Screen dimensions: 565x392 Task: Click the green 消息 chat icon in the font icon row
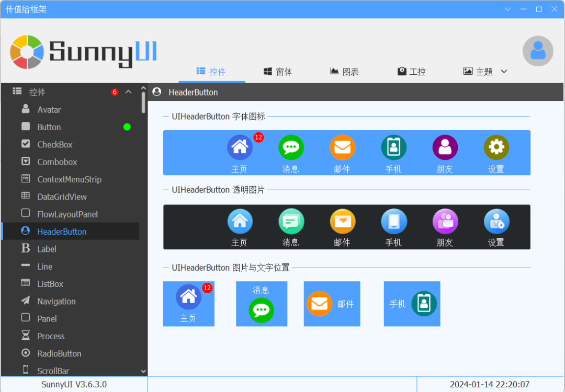pos(291,147)
